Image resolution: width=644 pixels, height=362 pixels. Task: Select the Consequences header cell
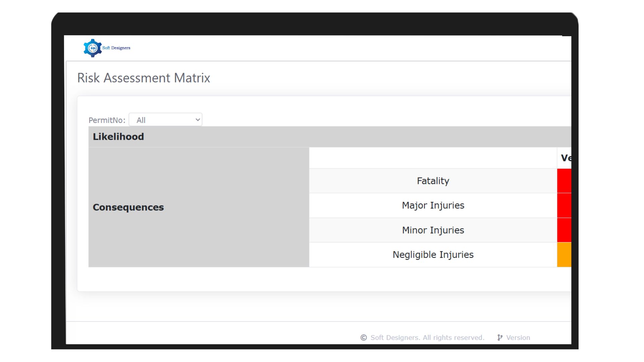(128, 207)
